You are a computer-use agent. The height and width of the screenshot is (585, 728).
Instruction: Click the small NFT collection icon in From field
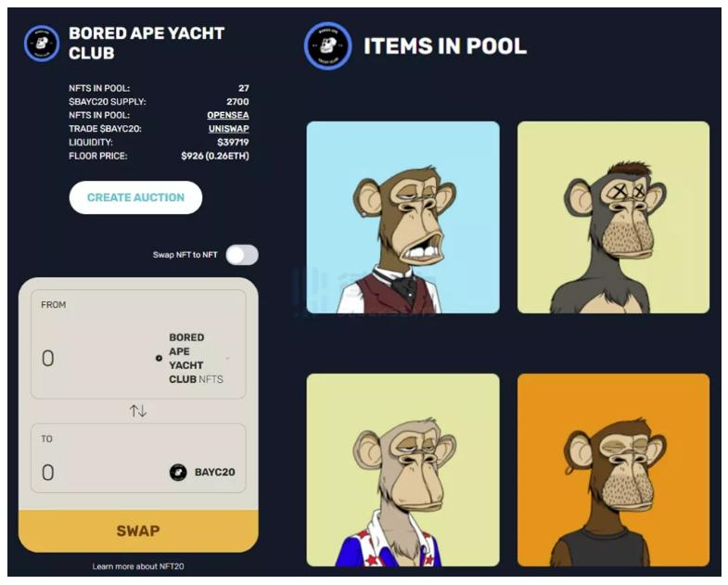coord(159,358)
